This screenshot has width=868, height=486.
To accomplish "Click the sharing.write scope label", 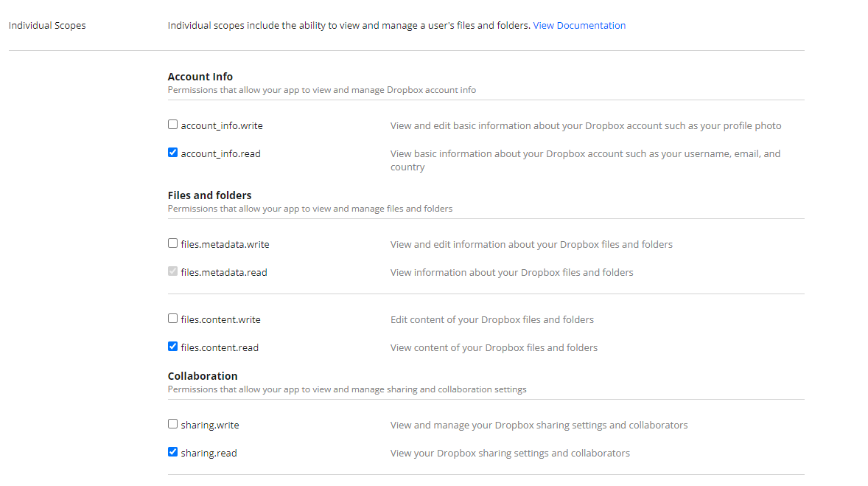I will 209,425.
